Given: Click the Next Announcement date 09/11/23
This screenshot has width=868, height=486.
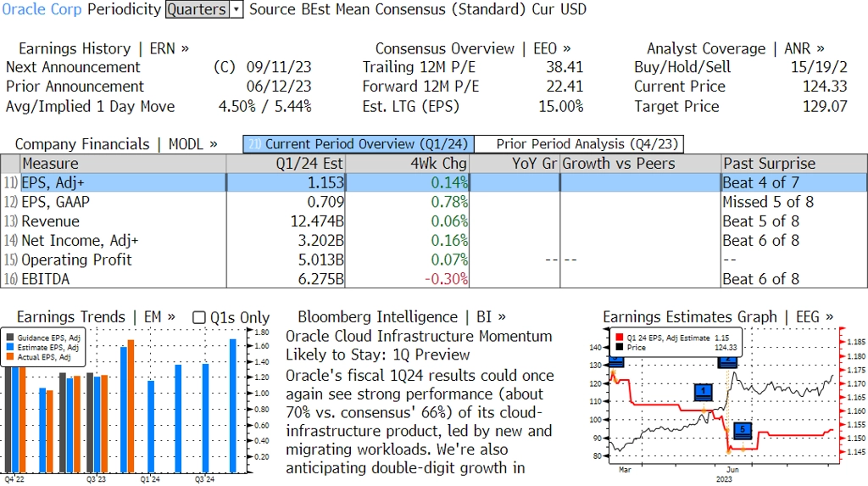Looking at the screenshot, I should (x=278, y=67).
